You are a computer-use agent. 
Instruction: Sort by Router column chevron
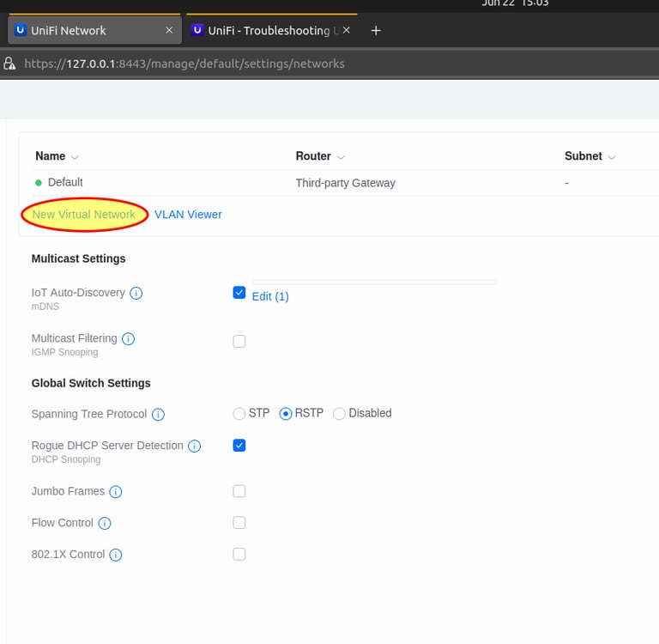341,157
